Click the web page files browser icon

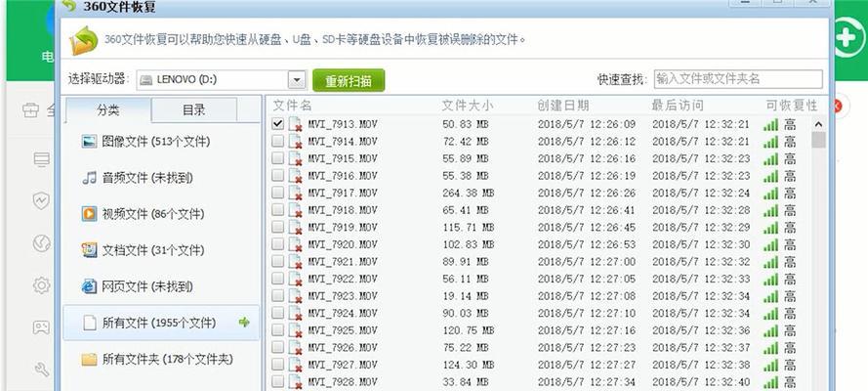(89, 286)
